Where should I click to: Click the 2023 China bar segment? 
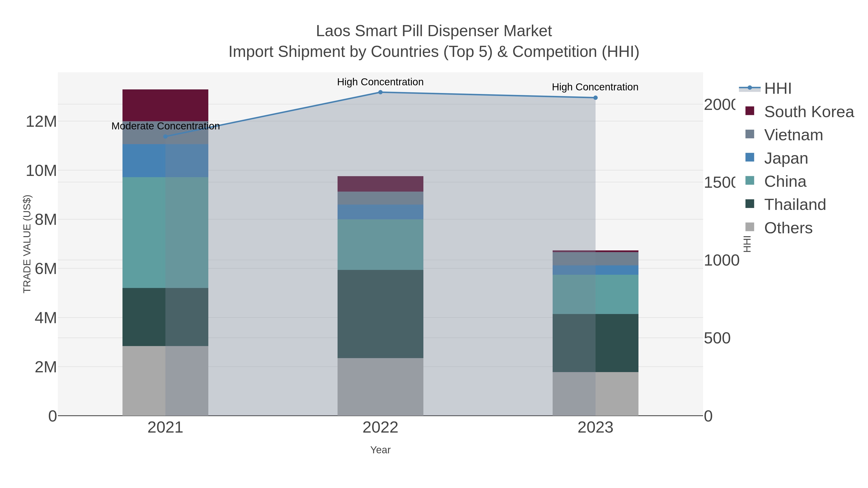(595, 295)
